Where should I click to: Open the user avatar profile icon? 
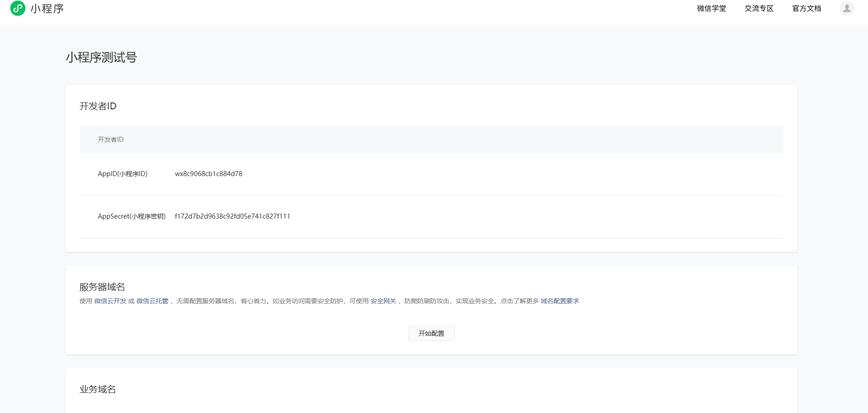pos(847,8)
